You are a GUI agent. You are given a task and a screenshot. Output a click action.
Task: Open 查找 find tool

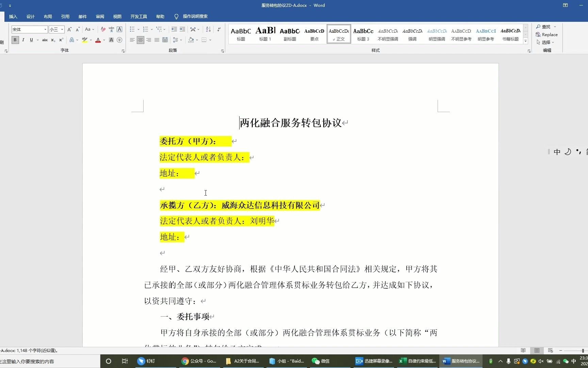point(543,27)
